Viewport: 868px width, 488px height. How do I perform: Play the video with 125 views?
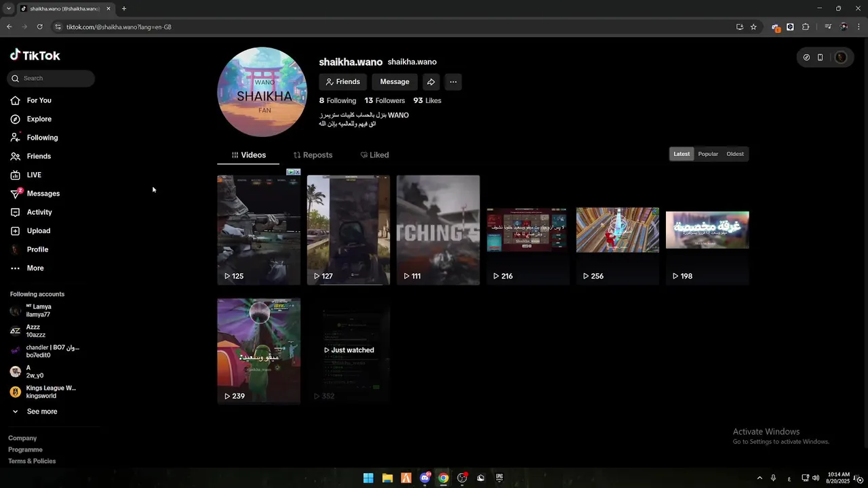pyautogui.click(x=259, y=230)
